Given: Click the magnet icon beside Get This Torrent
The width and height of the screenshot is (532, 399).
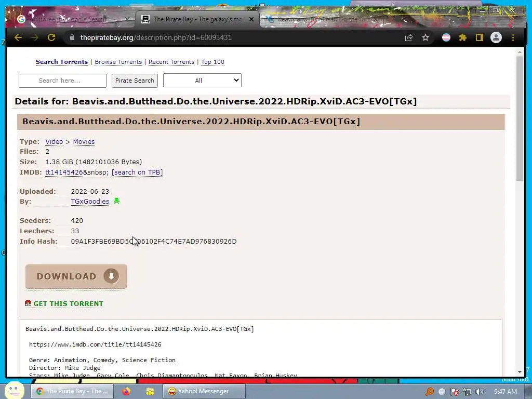Looking at the screenshot, I should coord(28,303).
